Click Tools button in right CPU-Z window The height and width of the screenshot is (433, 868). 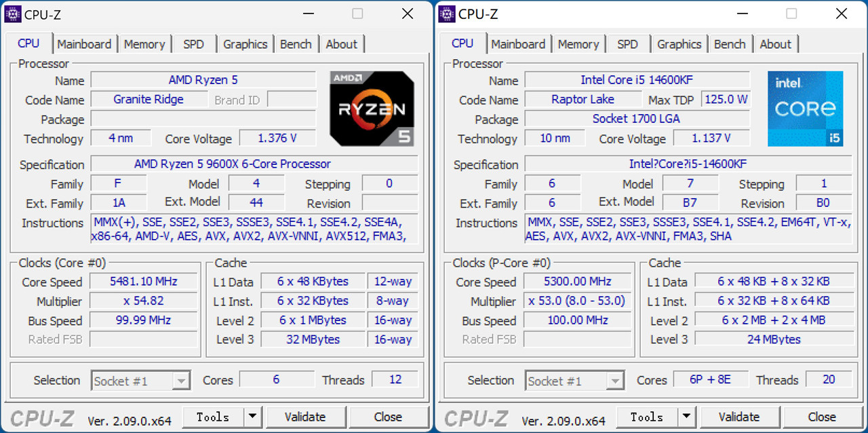(647, 417)
